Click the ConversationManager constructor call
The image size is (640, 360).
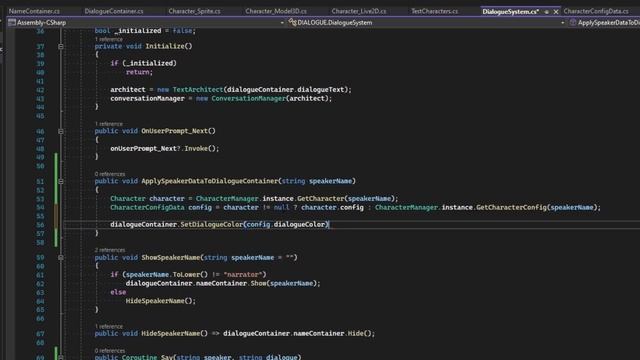coord(271,98)
